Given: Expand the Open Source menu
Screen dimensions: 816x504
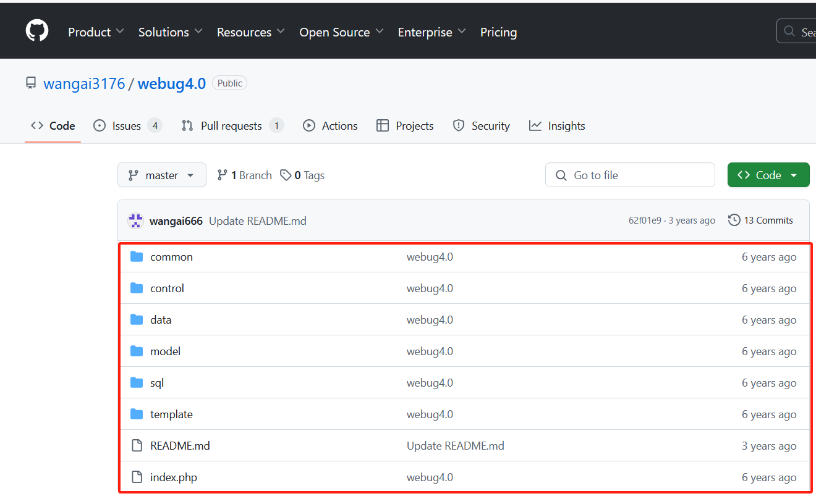Looking at the screenshot, I should [x=341, y=32].
